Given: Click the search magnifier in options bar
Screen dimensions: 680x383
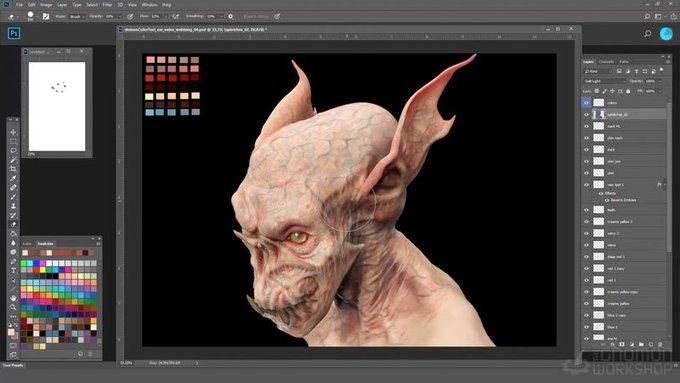Looking at the screenshot, I should click(647, 16).
